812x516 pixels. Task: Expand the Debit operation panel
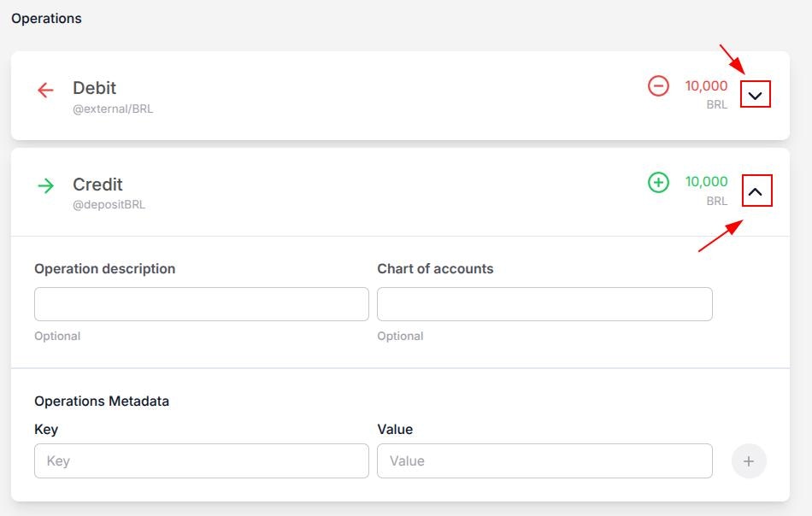[755, 95]
